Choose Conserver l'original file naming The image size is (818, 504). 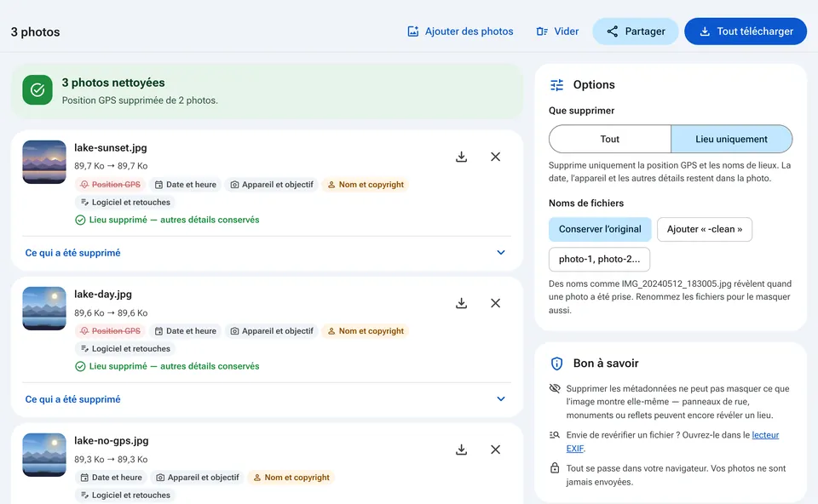(x=600, y=229)
